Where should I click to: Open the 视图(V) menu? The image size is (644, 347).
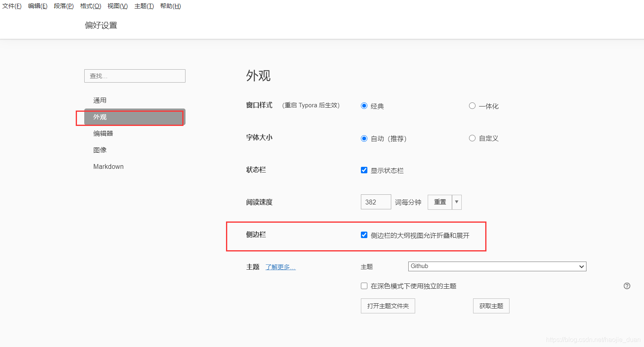117,6
